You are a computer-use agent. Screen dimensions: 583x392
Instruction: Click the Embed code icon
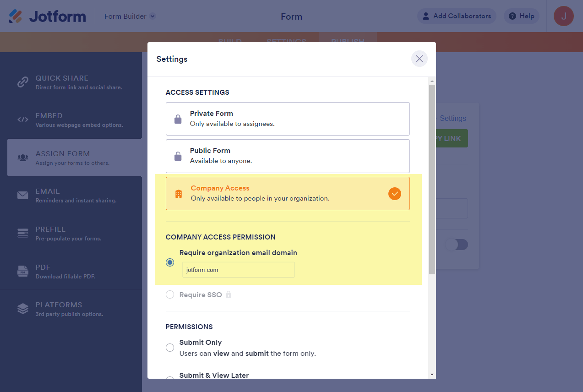(23, 120)
